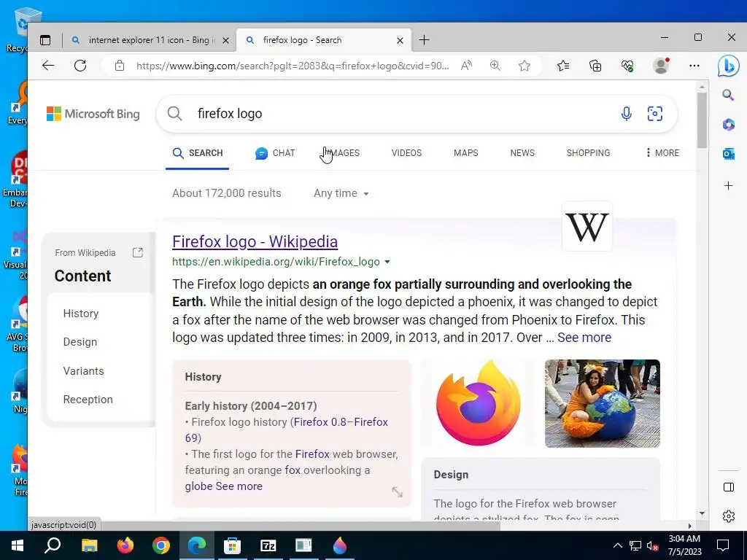Select the VIDEOS search tab
The height and width of the screenshot is (560, 747).
point(406,153)
